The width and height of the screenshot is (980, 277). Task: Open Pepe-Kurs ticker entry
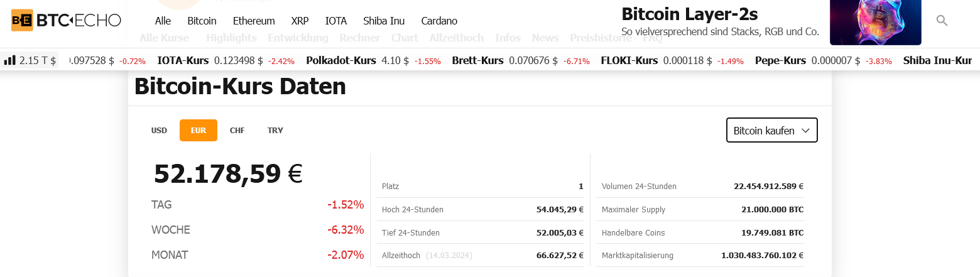click(x=780, y=61)
